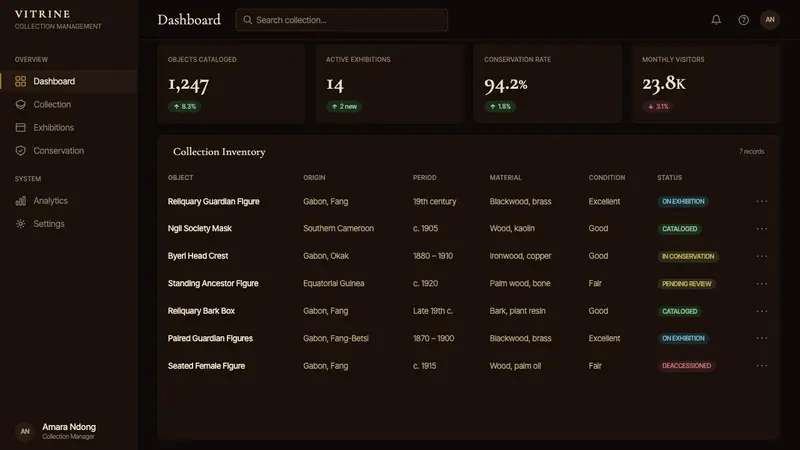
Task: Click the VITRINE logo text
Action: coord(43,14)
